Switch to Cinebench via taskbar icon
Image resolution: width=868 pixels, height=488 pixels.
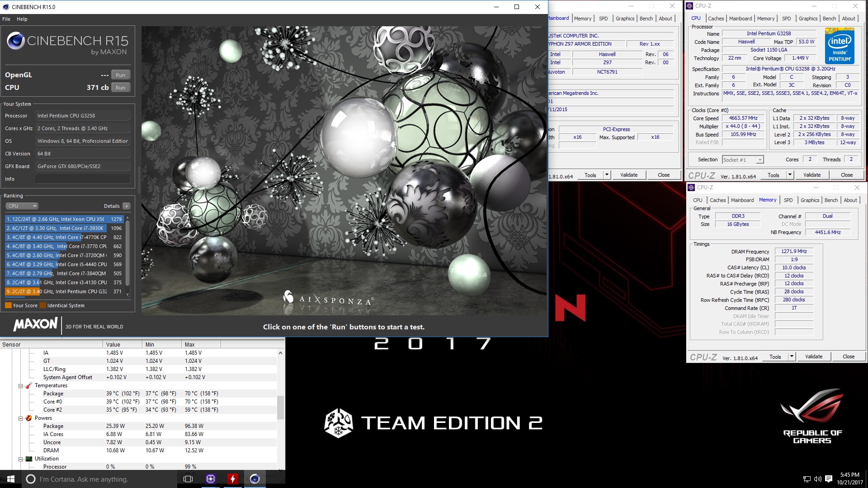coord(255,479)
